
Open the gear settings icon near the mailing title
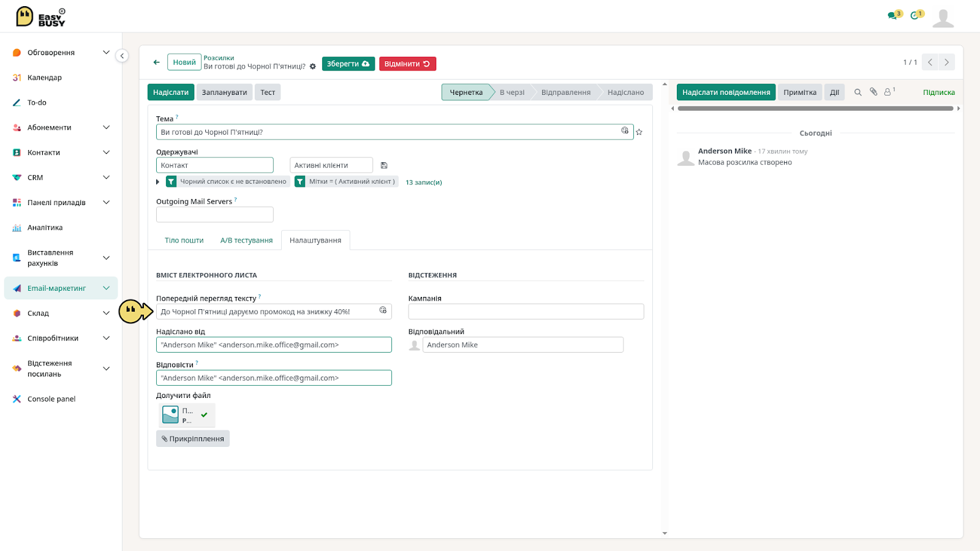(312, 67)
